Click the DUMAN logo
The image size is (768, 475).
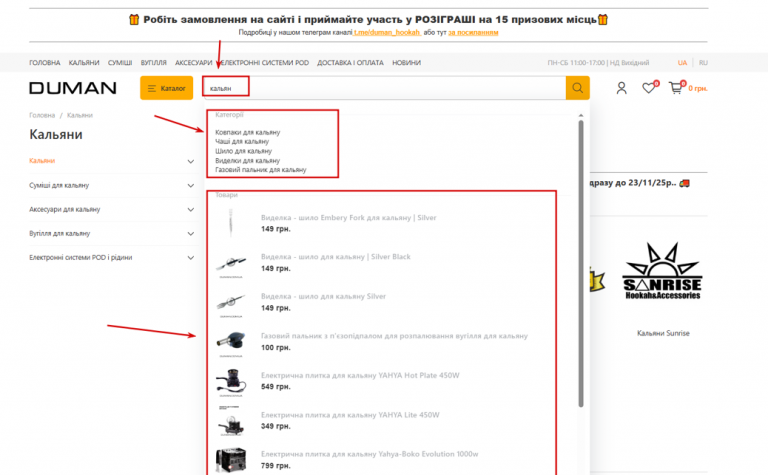72,88
